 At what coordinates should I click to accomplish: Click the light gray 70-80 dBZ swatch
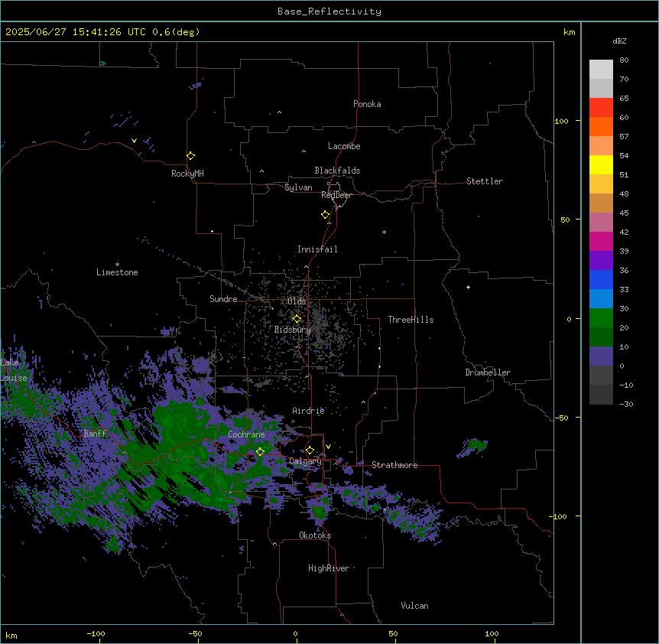click(x=601, y=70)
